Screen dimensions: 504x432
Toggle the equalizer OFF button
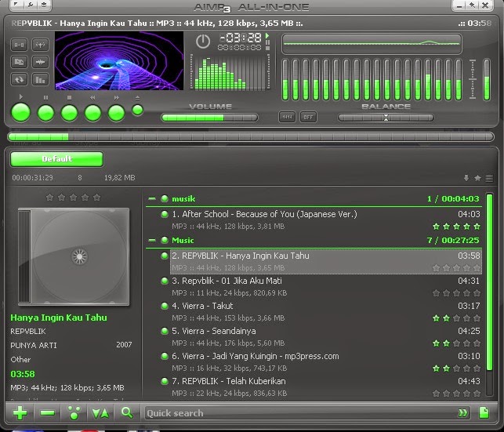click(x=308, y=117)
